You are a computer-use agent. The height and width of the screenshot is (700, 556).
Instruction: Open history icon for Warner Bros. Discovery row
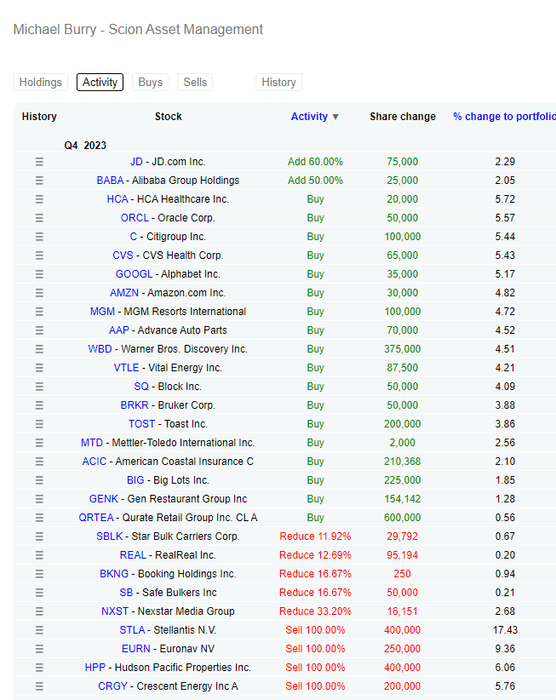pyautogui.click(x=39, y=349)
